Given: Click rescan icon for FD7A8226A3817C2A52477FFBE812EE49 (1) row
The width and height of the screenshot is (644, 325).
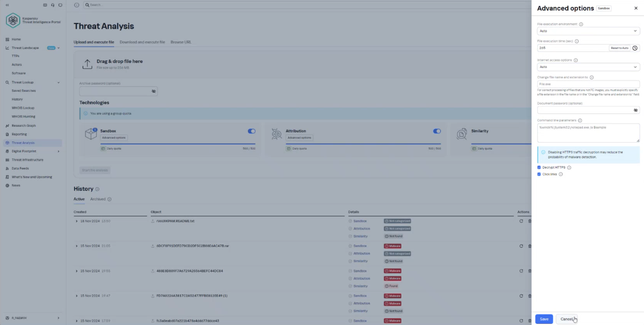Looking at the screenshot, I should coord(521,296).
